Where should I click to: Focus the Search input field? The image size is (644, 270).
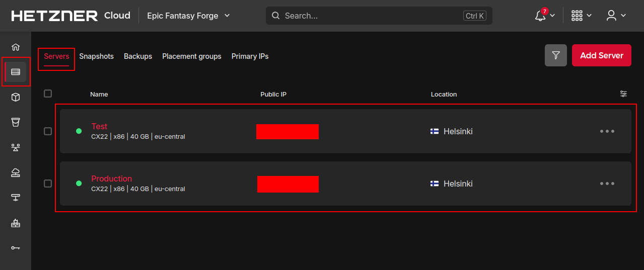pyautogui.click(x=379, y=16)
